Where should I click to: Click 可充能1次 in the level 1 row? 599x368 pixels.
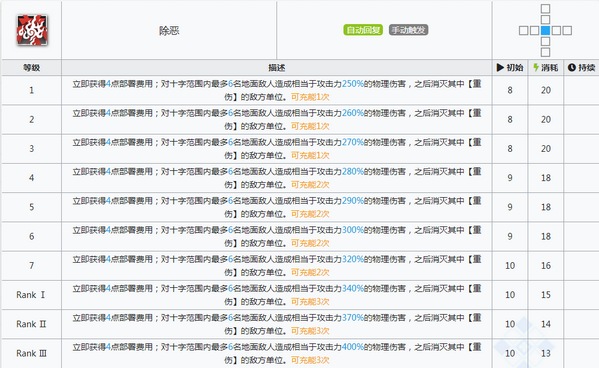pos(310,97)
